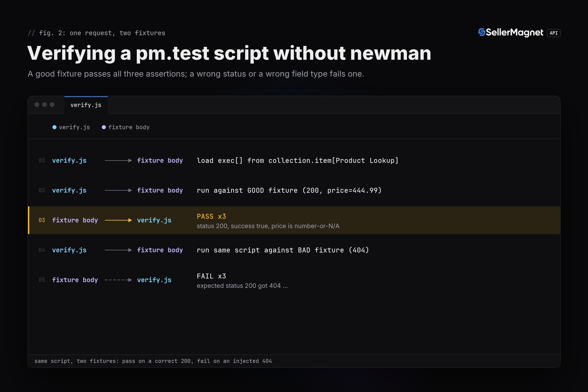Select the text "load exec[] from collection.item[Product Lookup]"
The image size is (588, 392).
pyautogui.click(x=297, y=160)
